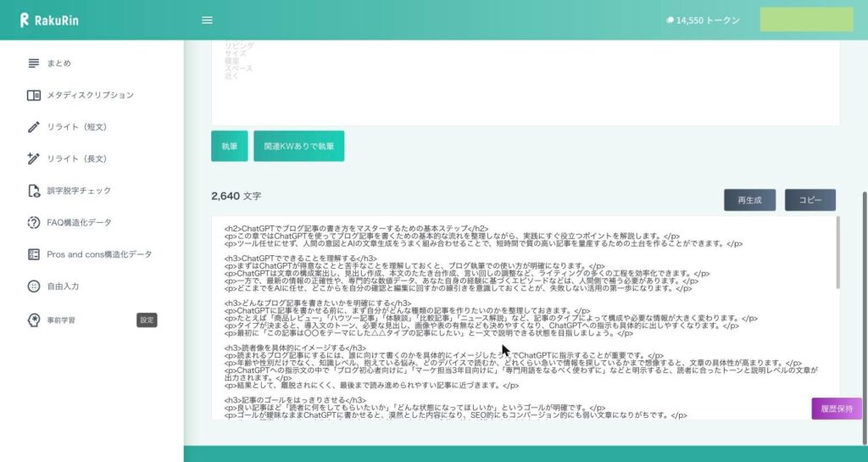868x462 pixels.
Task: Click the 関連KWありで執筆 button
Action: tap(299, 146)
